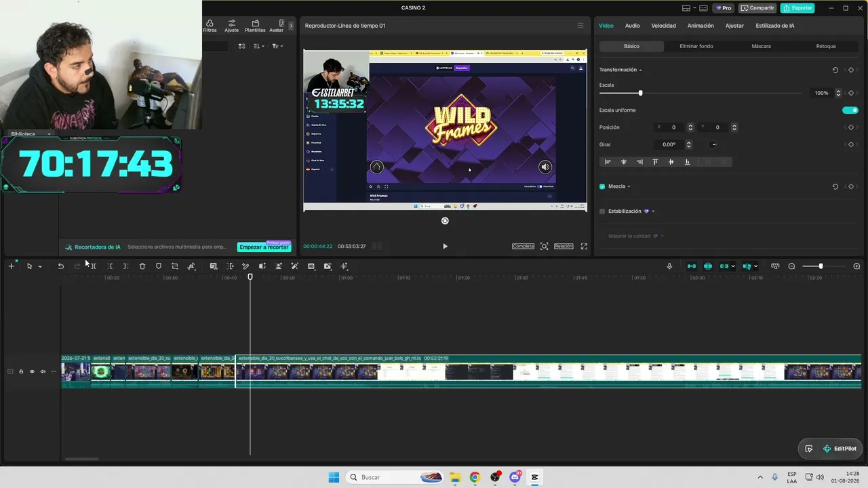The height and width of the screenshot is (488, 868).
Task: Click Empezar a recortar button
Action: click(264, 247)
